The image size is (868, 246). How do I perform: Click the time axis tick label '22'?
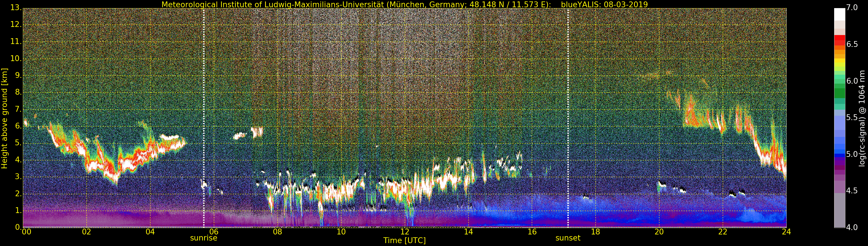point(723,232)
